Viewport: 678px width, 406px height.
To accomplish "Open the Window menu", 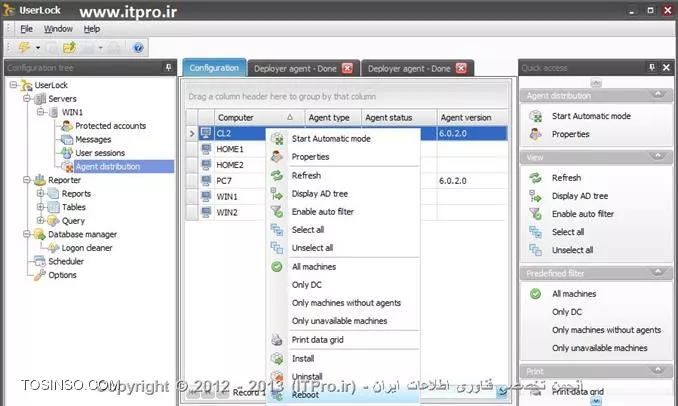I will point(58,29).
